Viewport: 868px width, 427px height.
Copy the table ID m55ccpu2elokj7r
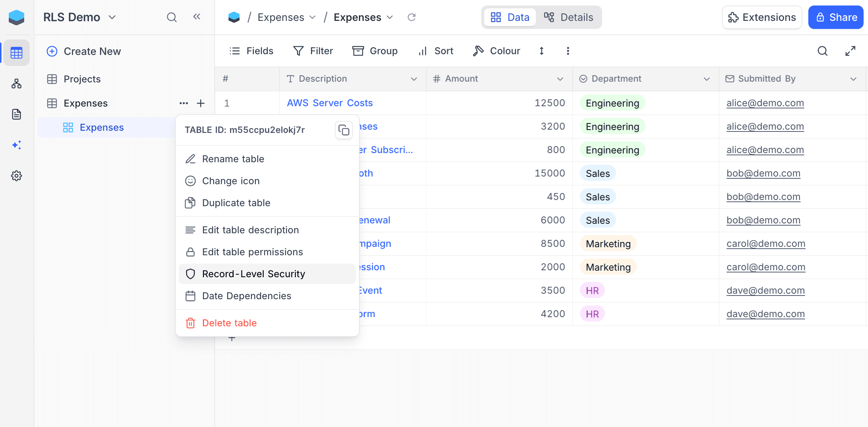click(344, 130)
